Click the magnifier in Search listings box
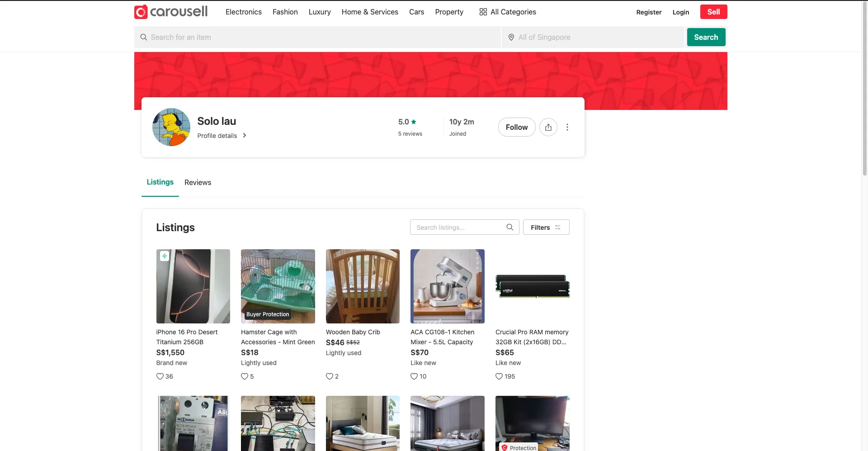This screenshot has height=451, width=868. click(509, 227)
